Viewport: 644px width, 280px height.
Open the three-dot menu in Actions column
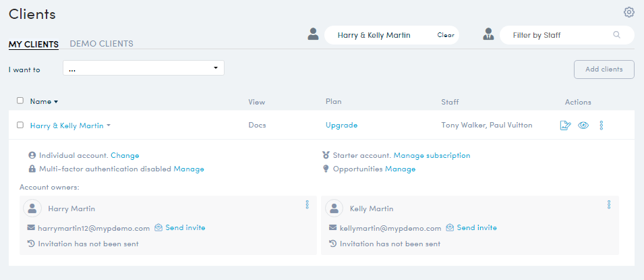[x=601, y=125]
